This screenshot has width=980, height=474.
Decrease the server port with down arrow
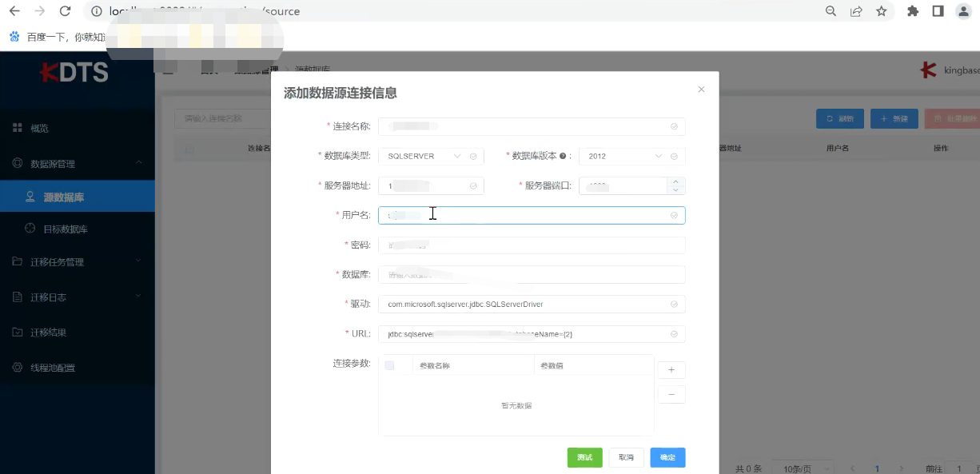pyautogui.click(x=676, y=190)
